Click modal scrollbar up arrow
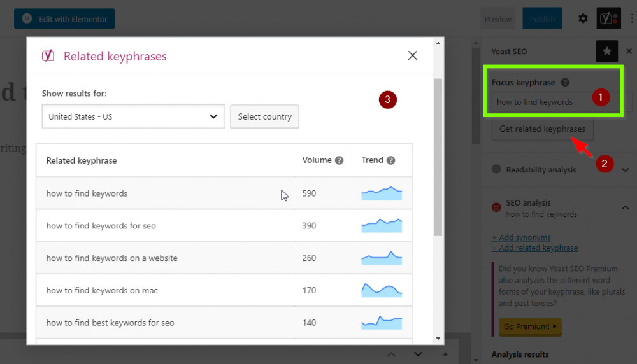Viewport: 637px width, 364px height. pyautogui.click(x=438, y=43)
